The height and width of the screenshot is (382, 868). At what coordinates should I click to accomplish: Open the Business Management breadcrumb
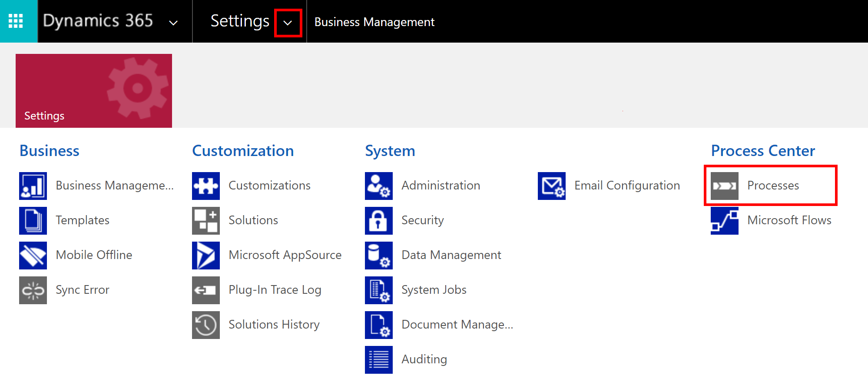click(x=374, y=22)
